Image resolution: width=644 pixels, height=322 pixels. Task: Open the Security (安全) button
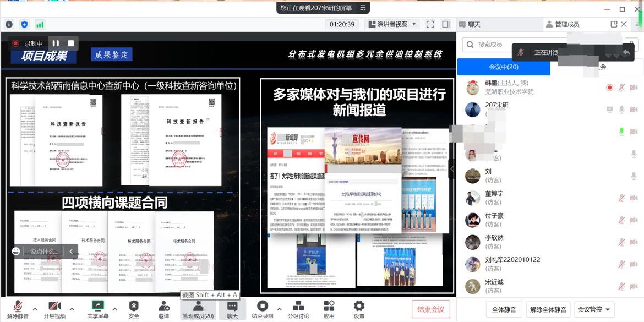[134, 309]
